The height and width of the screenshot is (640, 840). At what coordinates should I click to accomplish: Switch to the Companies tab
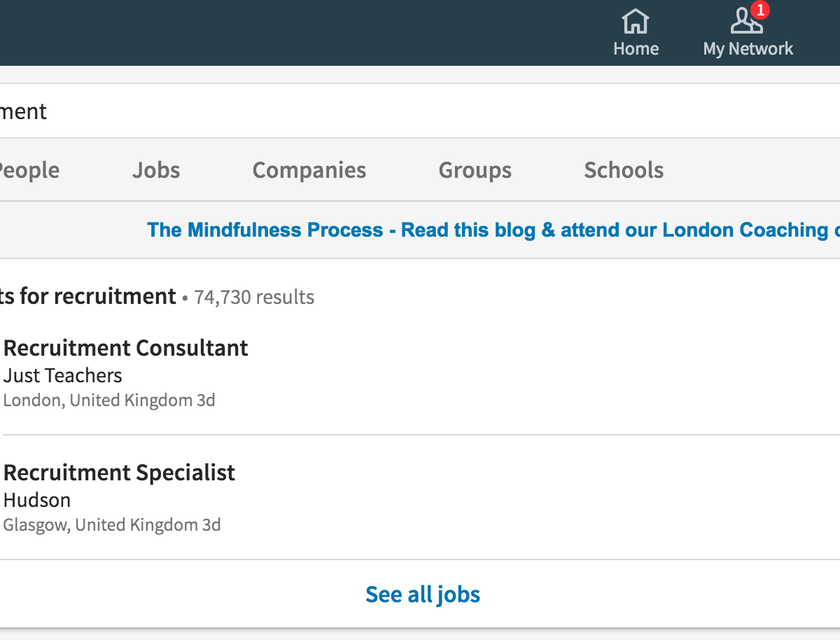(309, 170)
